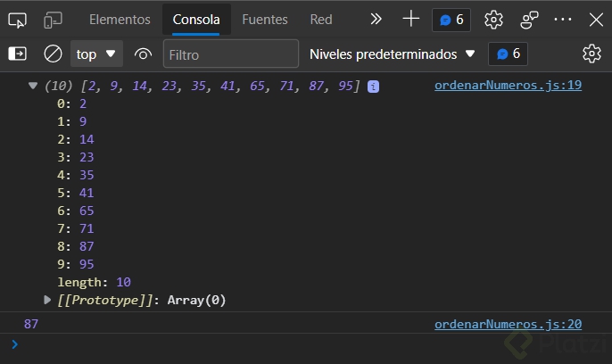The height and width of the screenshot is (364, 612).
Task: Select the array row '3: 23'
Action: [x=76, y=157]
